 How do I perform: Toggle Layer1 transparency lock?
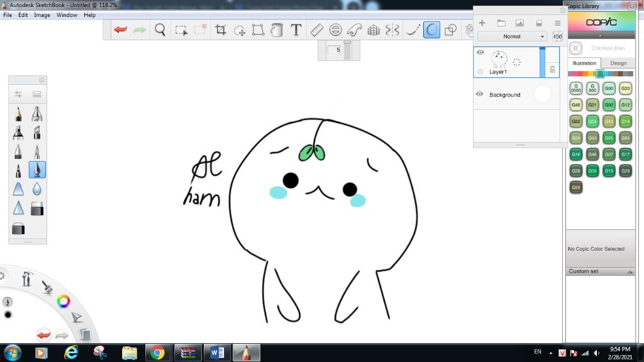coord(552,69)
